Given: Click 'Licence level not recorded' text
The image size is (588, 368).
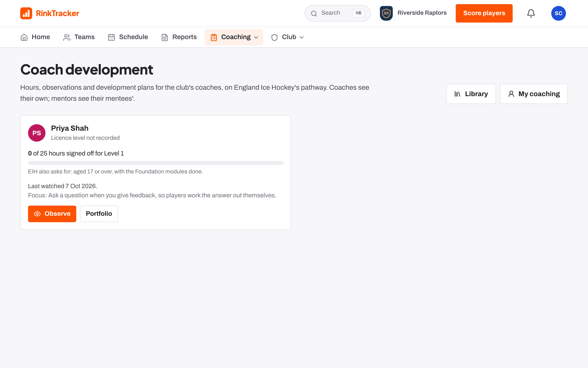Looking at the screenshot, I should click(85, 138).
